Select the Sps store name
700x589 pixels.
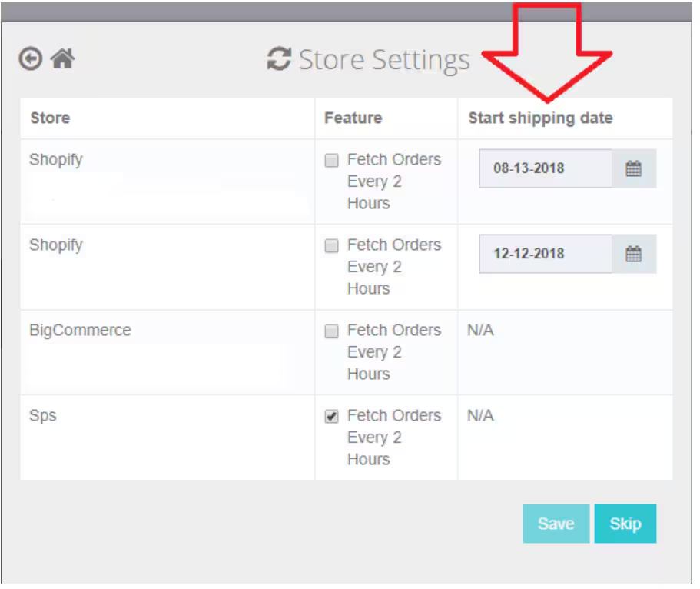click(x=43, y=415)
